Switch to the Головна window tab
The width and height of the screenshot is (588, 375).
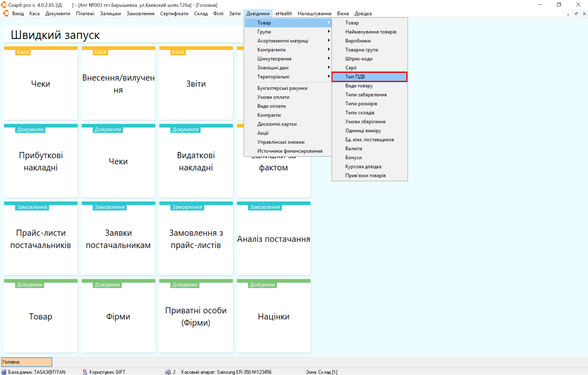(x=27, y=362)
